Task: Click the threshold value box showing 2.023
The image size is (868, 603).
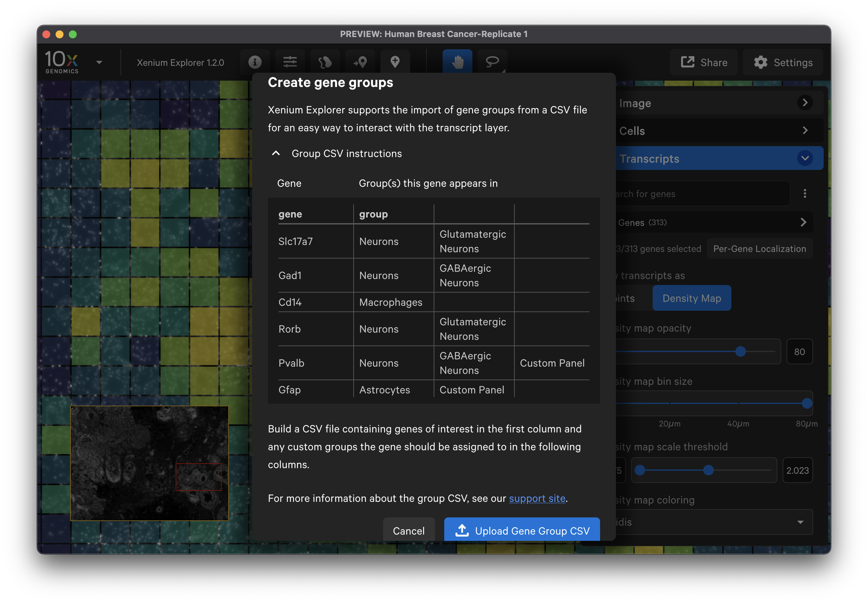Action: pyautogui.click(x=797, y=470)
